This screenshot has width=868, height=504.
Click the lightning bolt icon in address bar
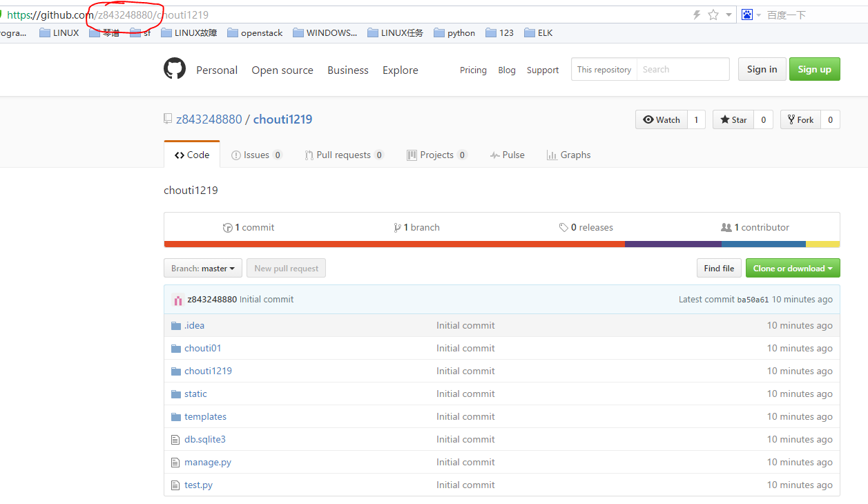[697, 14]
